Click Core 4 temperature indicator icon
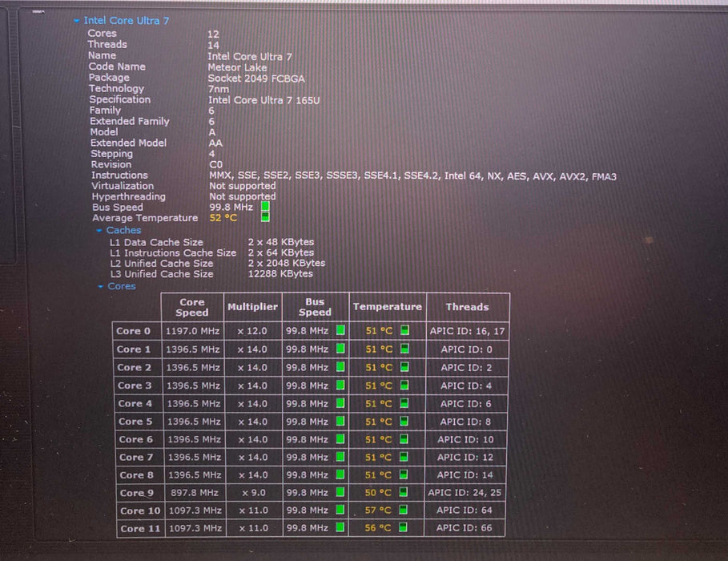Image resolution: width=728 pixels, height=561 pixels. tap(404, 403)
